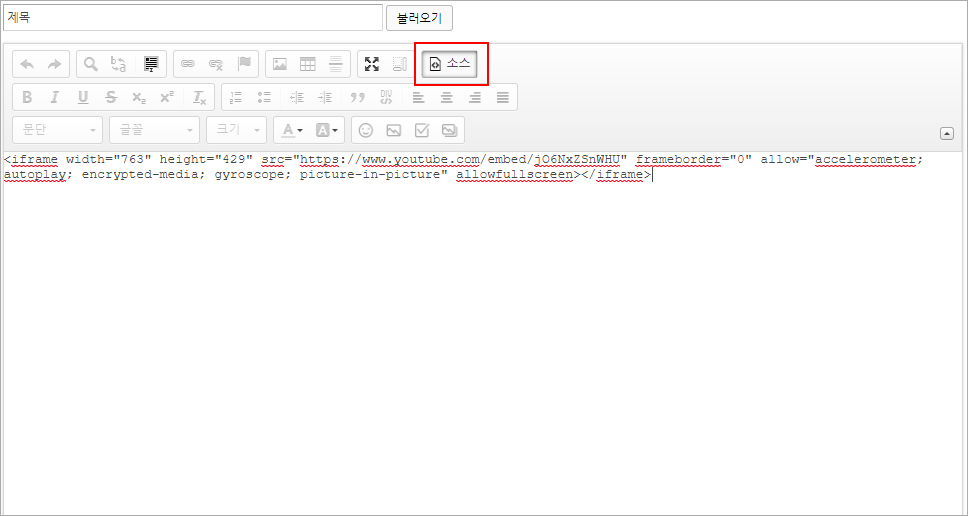Toggle Underline formatting
Image resolution: width=968 pixels, height=516 pixels.
click(83, 97)
